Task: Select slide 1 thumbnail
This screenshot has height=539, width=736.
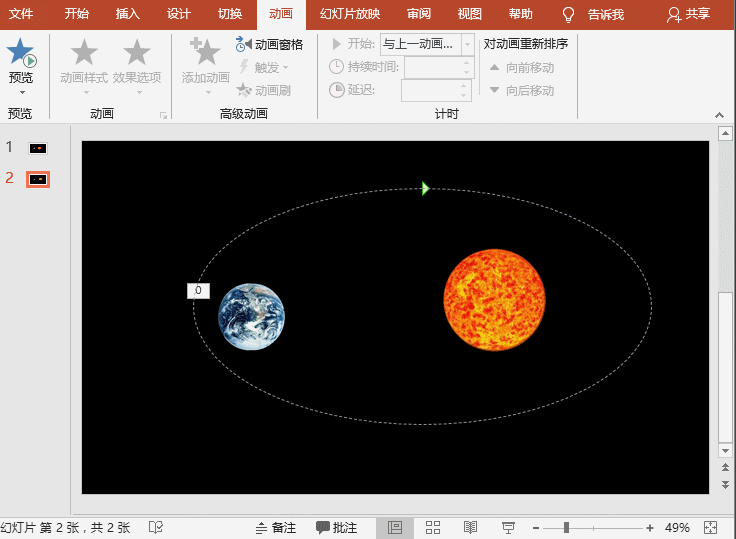Action: coord(38,148)
